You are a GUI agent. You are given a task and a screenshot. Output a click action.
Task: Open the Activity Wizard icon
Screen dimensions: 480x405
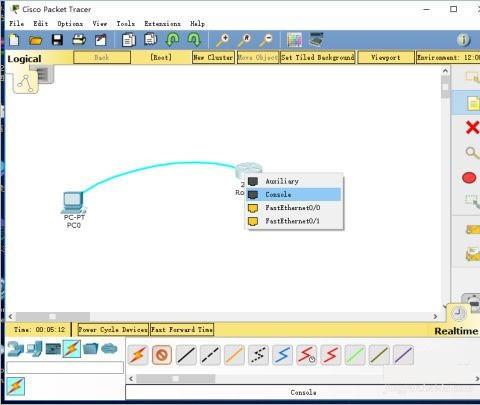coord(101,40)
